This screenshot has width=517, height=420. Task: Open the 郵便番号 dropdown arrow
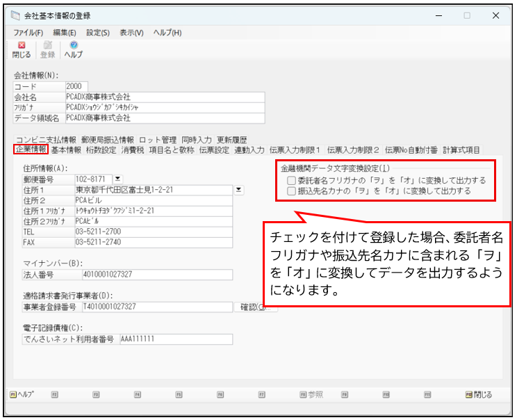(117, 179)
